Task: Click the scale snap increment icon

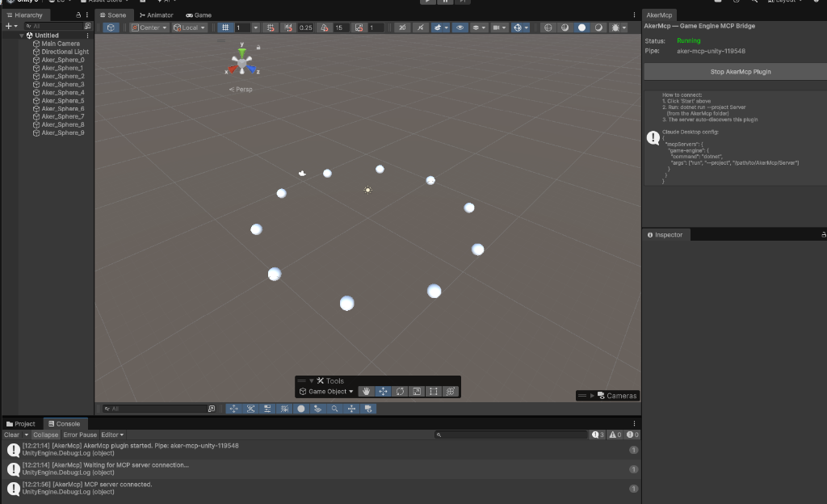Action: pos(359,27)
